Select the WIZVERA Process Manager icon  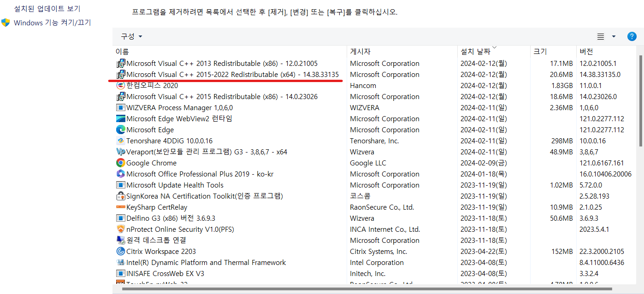(x=120, y=107)
